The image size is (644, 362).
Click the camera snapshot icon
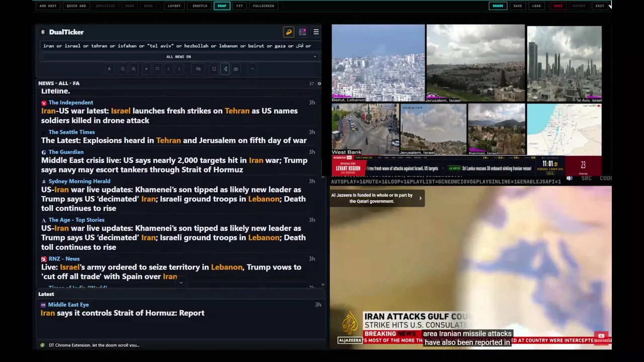236,69
